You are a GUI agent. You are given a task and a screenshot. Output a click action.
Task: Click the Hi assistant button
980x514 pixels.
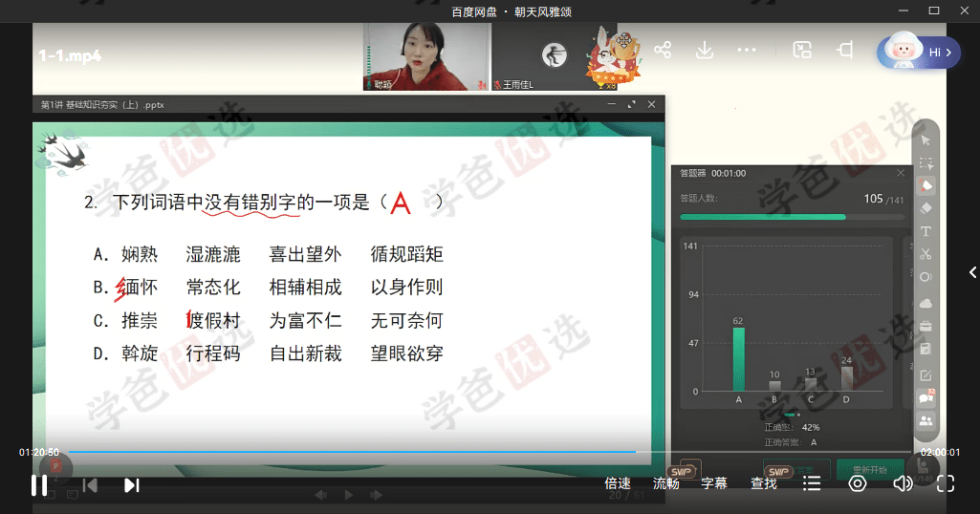920,52
